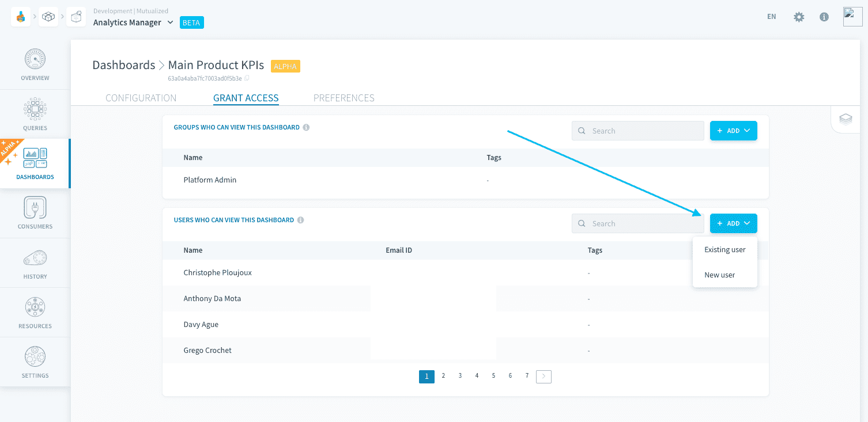Click the platform home logo icon

click(x=21, y=17)
